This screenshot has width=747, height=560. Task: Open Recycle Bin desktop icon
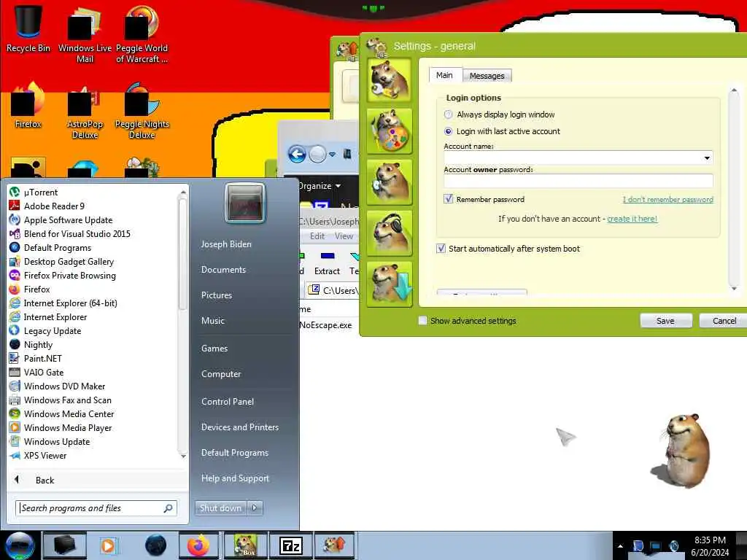(28, 28)
